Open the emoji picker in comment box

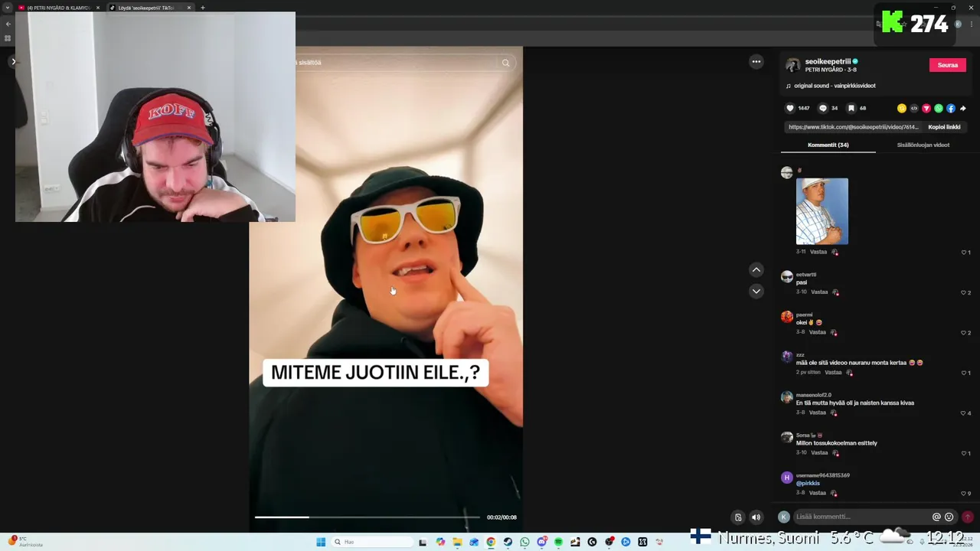(949, 517)
